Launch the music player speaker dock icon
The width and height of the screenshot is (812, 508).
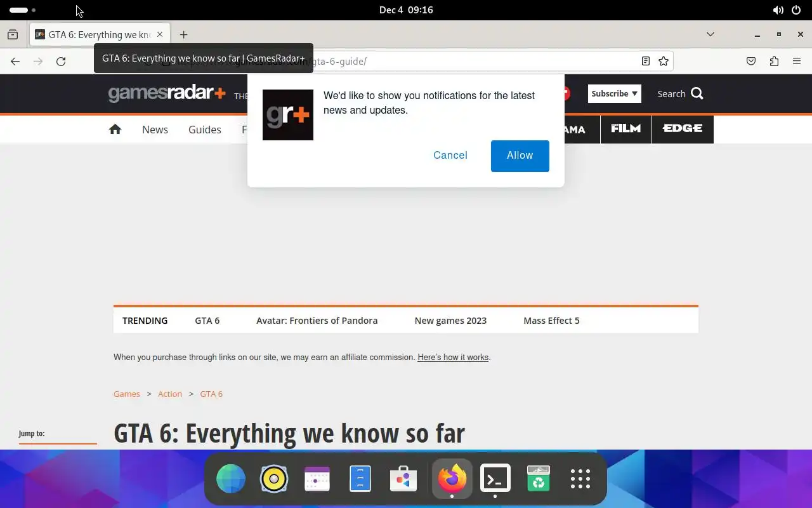(x=274, y=479)
